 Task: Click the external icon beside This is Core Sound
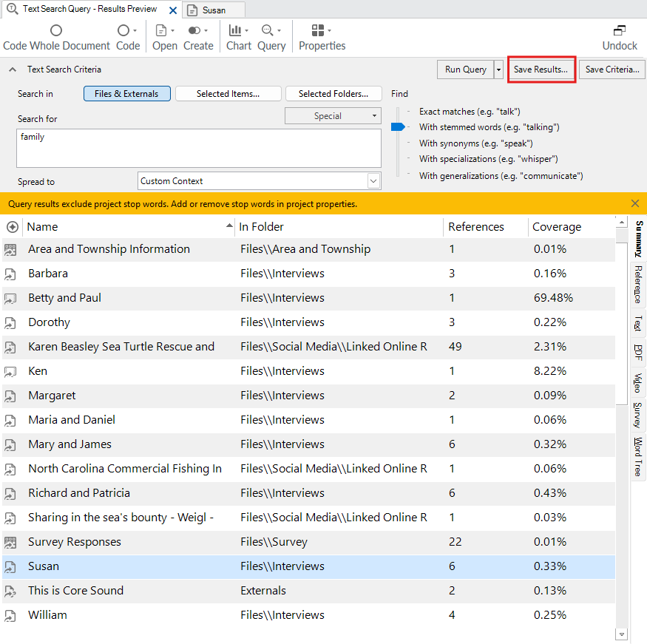10,592
